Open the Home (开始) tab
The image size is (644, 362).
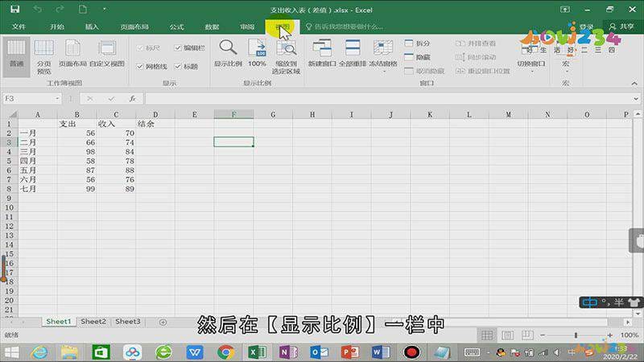(56, 27)
